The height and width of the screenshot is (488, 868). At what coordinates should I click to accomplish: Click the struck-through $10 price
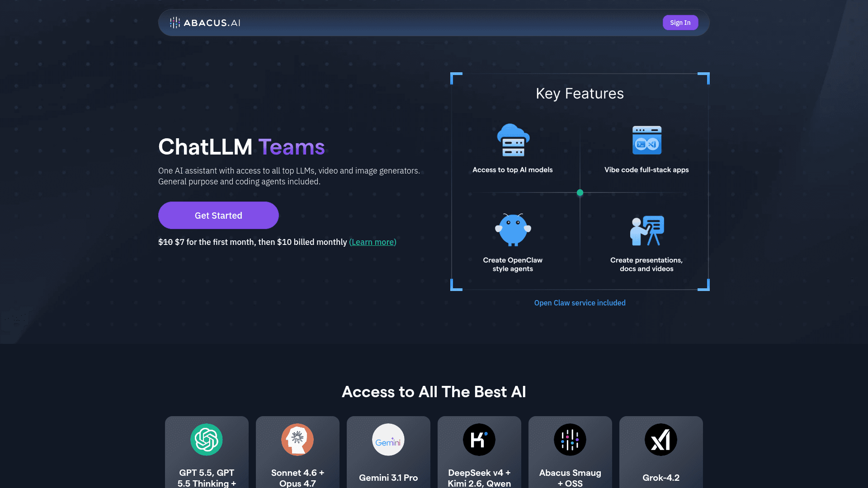coord(165,242)
